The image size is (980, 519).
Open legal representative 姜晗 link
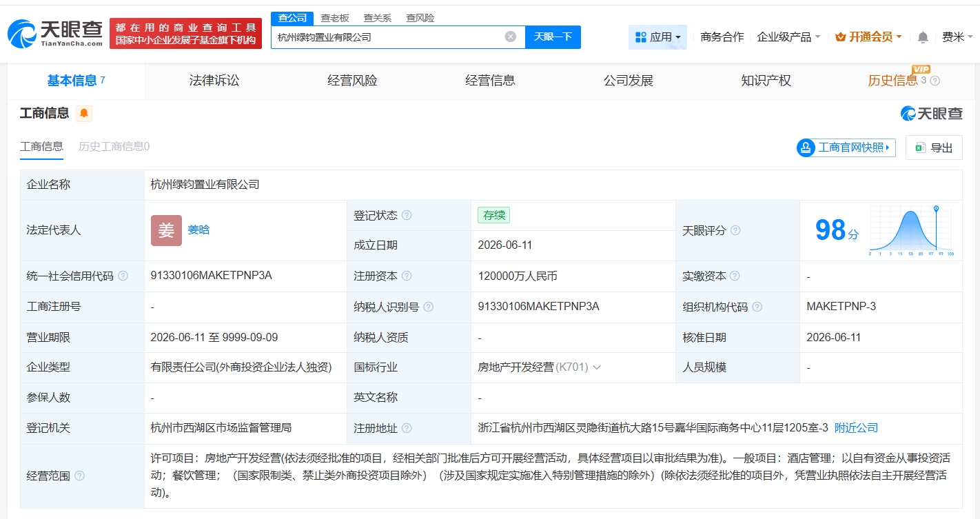pyautogui.click(x=198, y=230)
